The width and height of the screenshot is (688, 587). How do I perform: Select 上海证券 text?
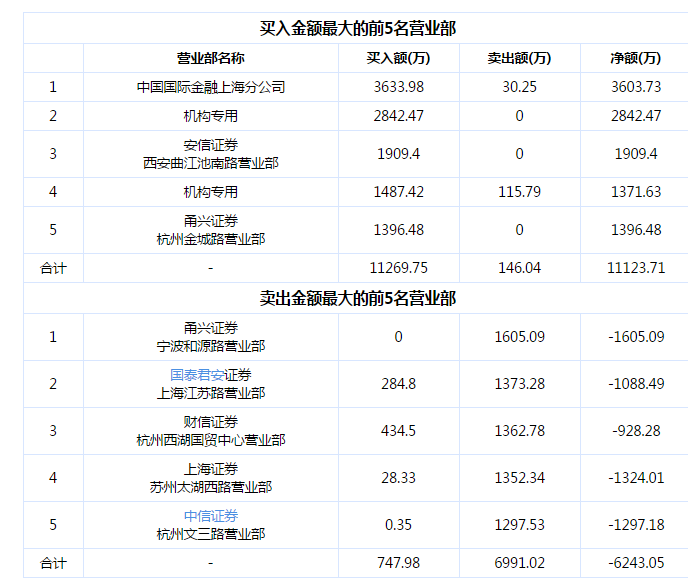click(x=211, y=469)
